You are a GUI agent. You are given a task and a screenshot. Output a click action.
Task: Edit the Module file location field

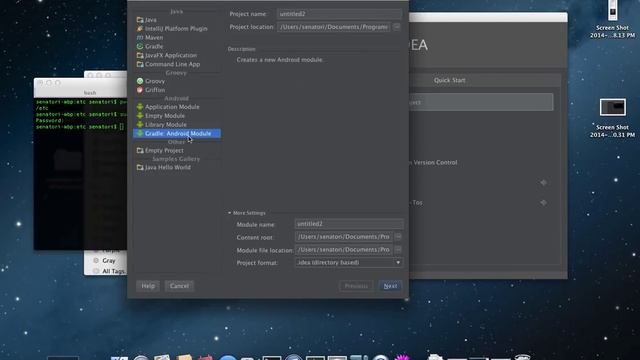tap(343, 250)
